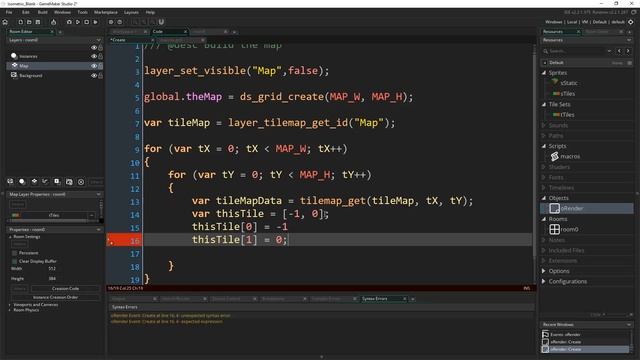Click the sStatic sprite icon
This screenshot has height=360, width=640.
point(555,82)
